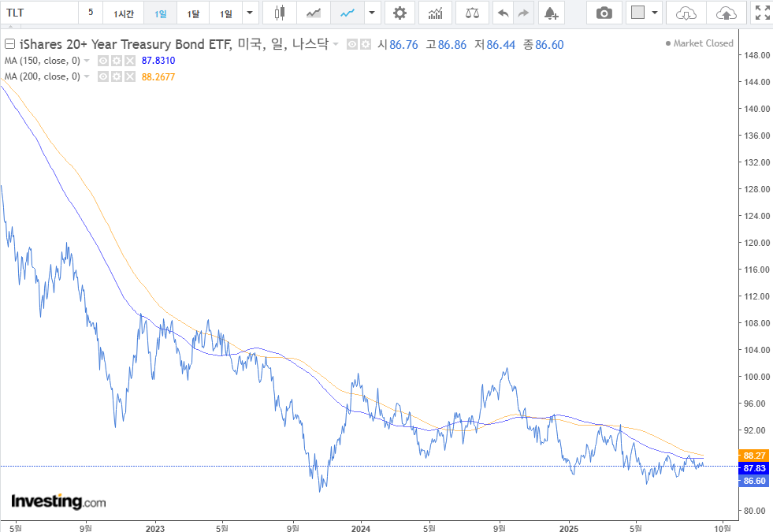Click the iShares 20+ Year Treasury title

point(174,44)
